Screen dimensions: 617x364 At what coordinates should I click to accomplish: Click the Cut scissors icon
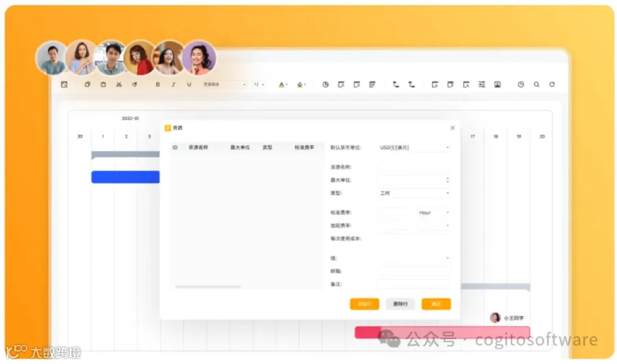click(x=119, y=84)
